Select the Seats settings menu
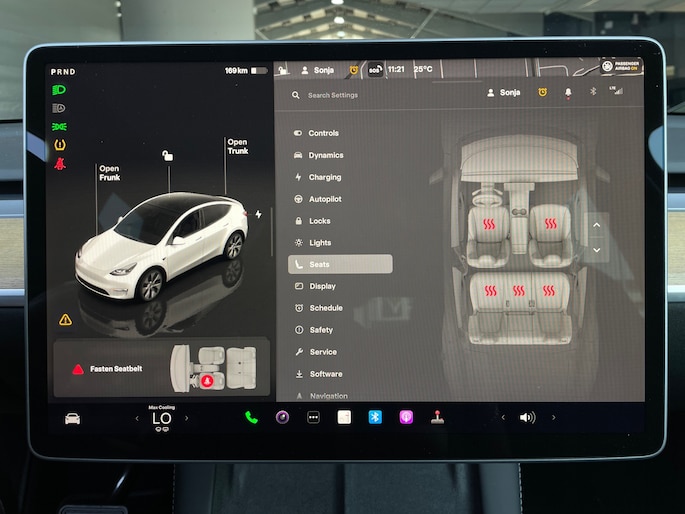 (340, 264)
